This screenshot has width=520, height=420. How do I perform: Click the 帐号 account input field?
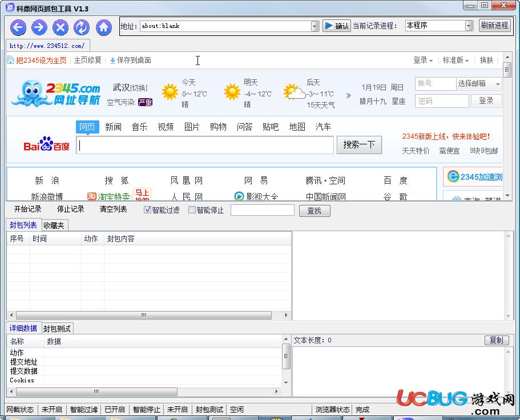pyautogui.click(x=436, y=83)
